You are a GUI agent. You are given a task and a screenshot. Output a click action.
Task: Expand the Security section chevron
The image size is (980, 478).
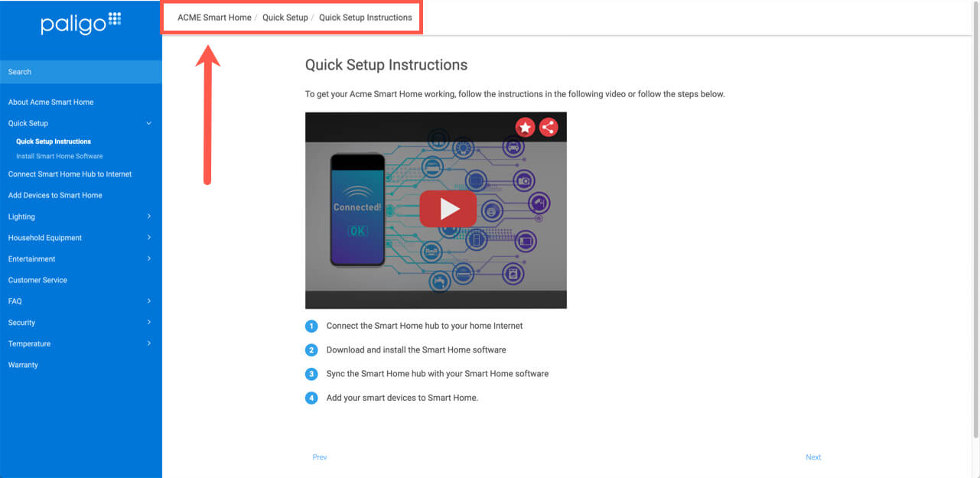point(149,323)
